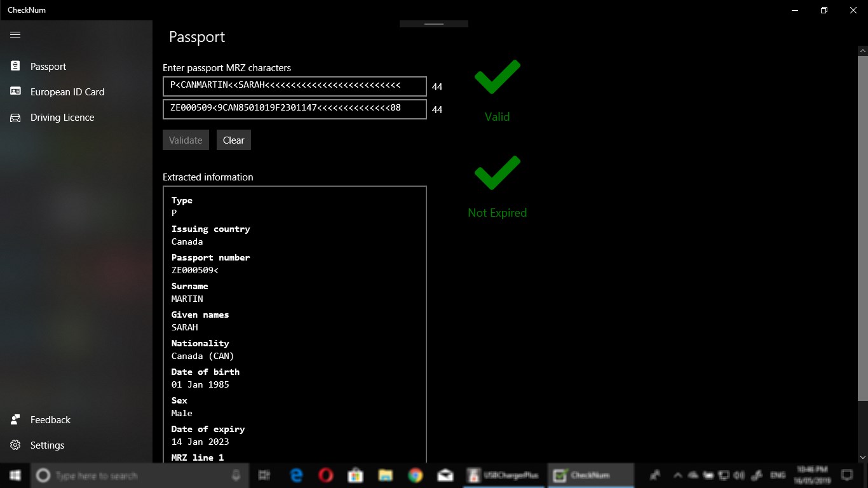Image resolution: width=868 pixels, height=488 pixels.
Task: Click the top drag handle bar
Action: tap(434, 24)
